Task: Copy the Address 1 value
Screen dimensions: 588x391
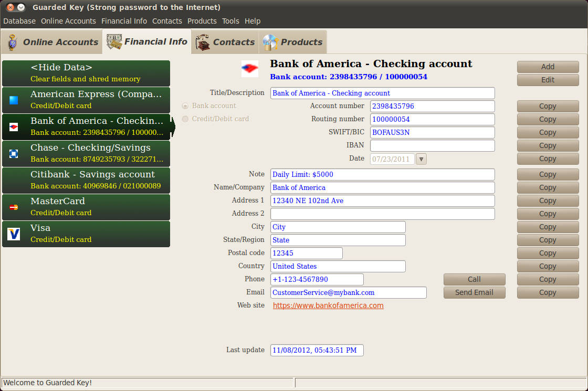Action: pyautogui.click(x=548, y=200)
